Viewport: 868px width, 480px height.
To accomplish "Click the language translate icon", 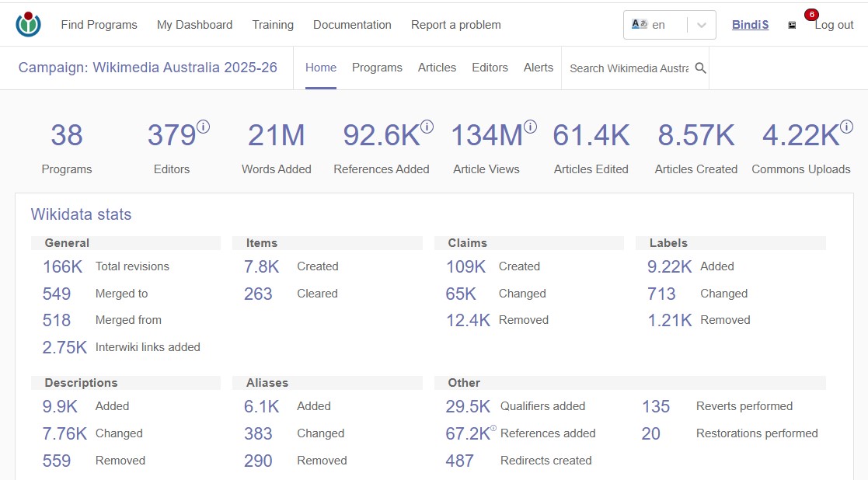I will pyautogui.click(x=640, y=24).
